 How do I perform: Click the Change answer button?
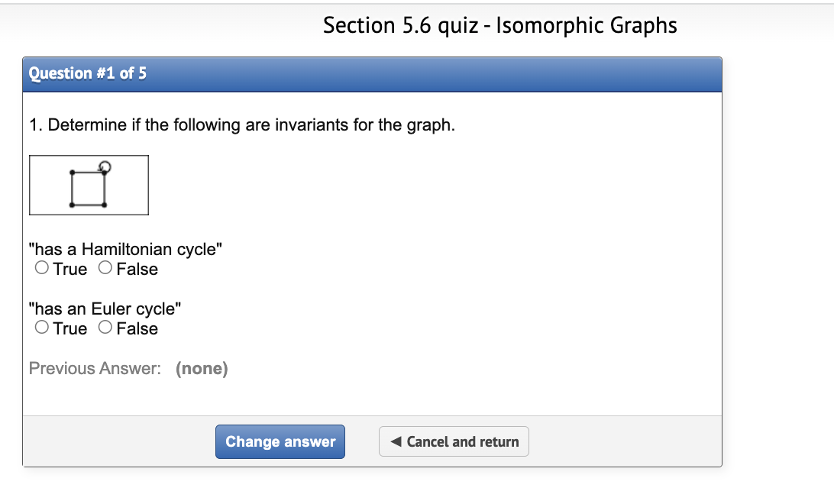pos(280,441)
